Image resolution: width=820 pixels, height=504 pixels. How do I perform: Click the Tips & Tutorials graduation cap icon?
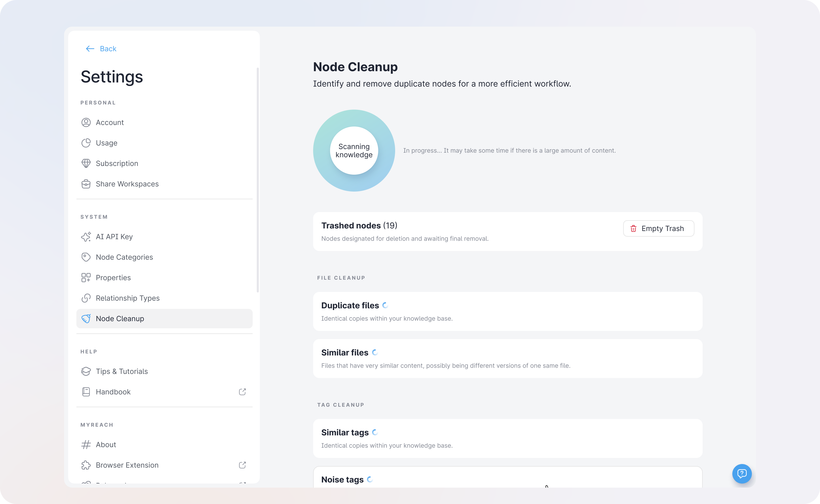(86, 371)
